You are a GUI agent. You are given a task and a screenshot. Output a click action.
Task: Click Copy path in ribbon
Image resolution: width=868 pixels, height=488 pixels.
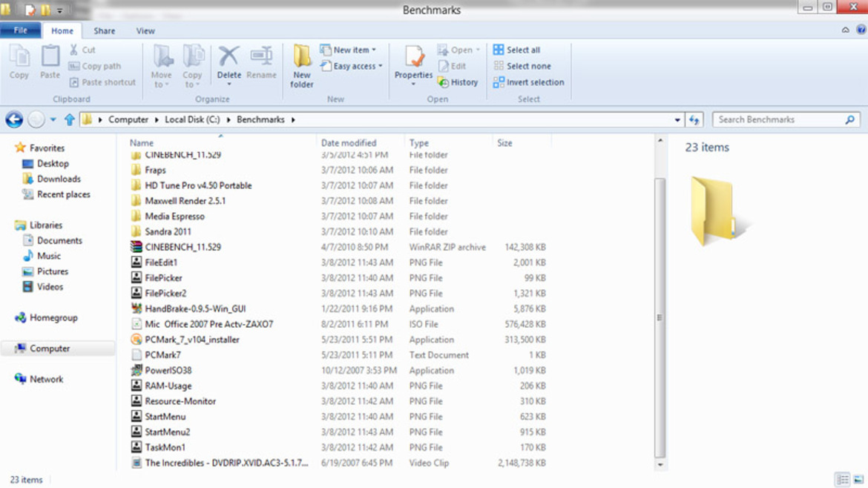click(x=95, y=66)
